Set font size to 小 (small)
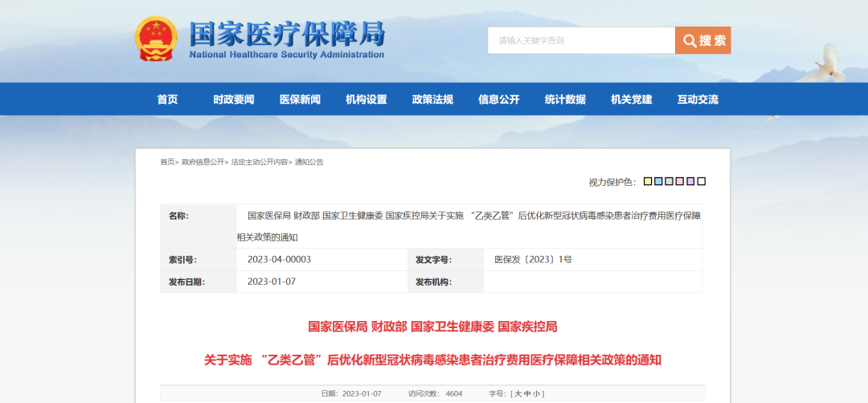 coord(536,393)
